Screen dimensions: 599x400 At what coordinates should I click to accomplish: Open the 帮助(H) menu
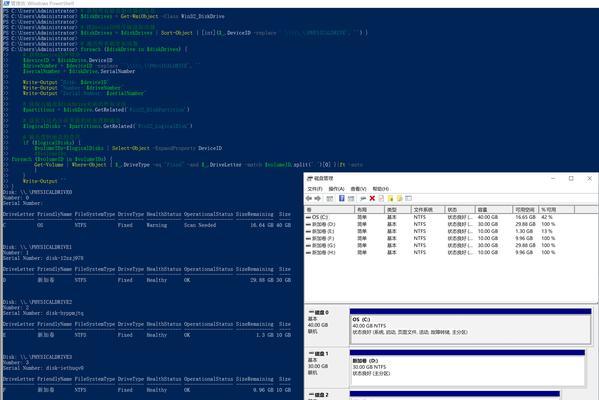pyautogui.click(x=380, y=189)
